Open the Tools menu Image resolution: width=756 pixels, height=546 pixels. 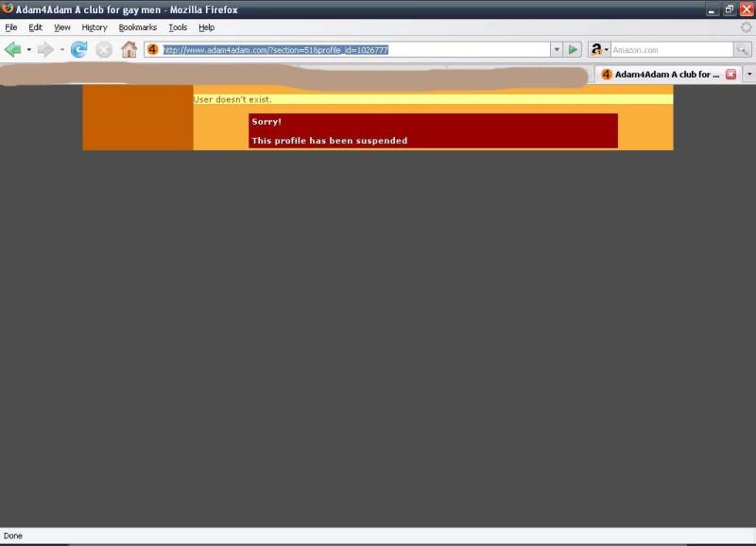pos(178,27)
